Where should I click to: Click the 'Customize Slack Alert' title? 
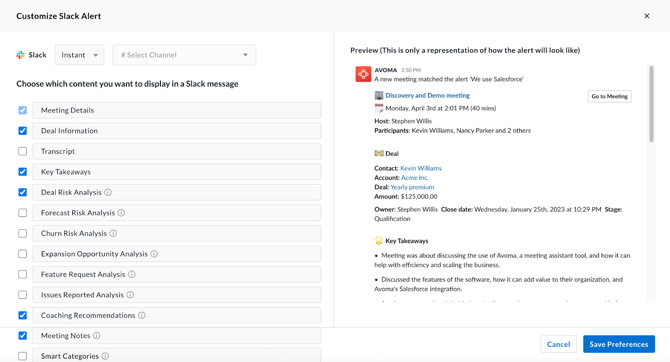point(59,16)
